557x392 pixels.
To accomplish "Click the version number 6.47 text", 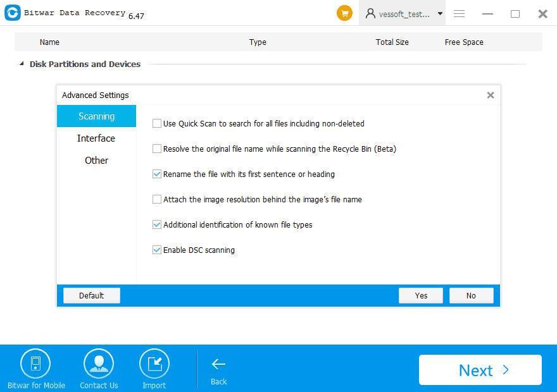I will point(136,16).
